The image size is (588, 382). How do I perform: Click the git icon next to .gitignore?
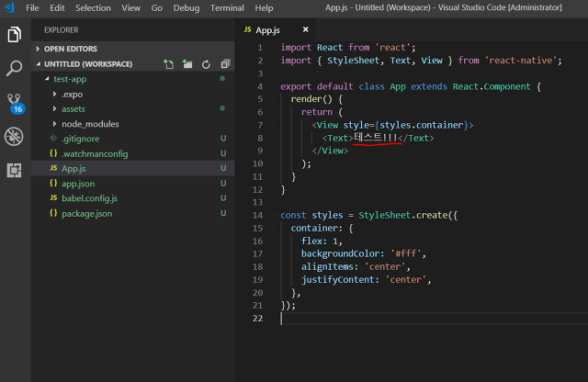tap(53, 138)
